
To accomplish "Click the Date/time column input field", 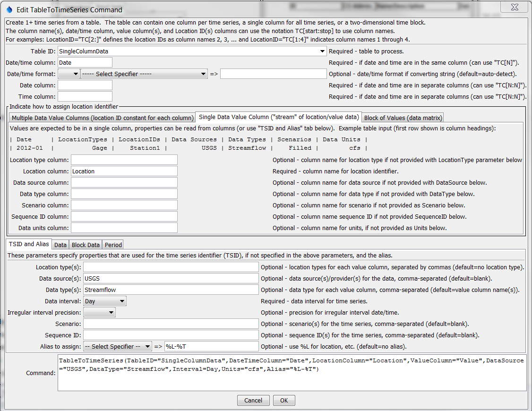I will click(x=85, y=62).
